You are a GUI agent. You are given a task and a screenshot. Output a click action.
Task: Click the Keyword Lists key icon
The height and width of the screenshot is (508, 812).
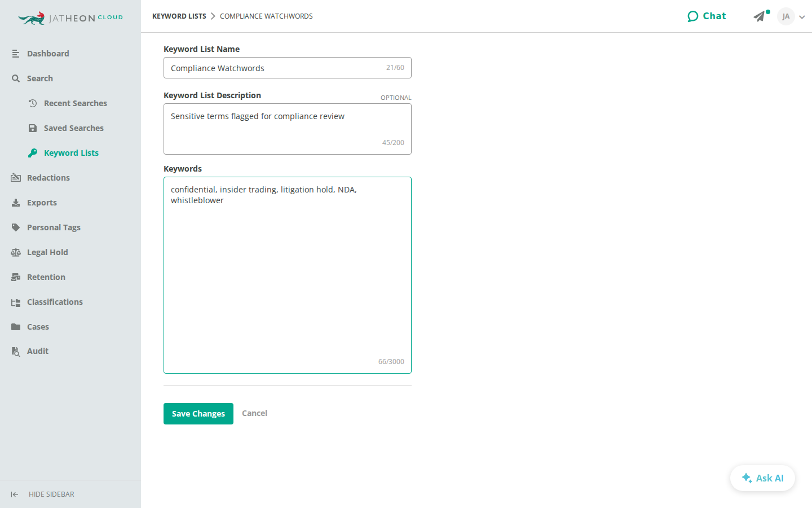click(33, 153)
